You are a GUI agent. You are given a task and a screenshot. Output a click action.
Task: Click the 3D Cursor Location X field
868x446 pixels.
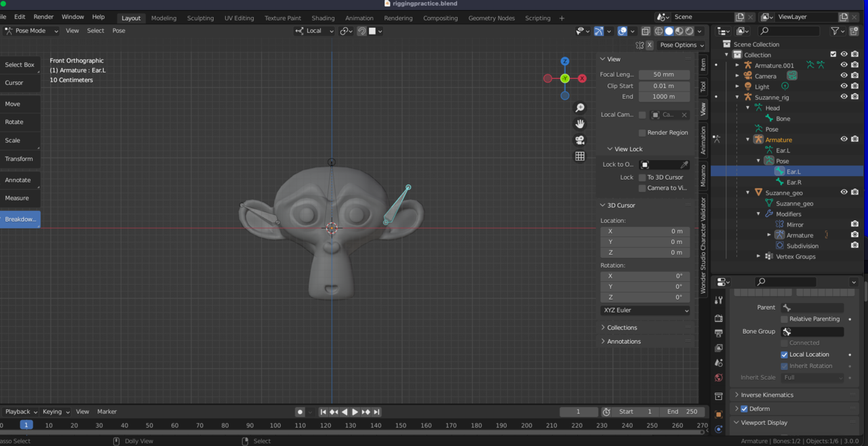click(x=645, y=231)
